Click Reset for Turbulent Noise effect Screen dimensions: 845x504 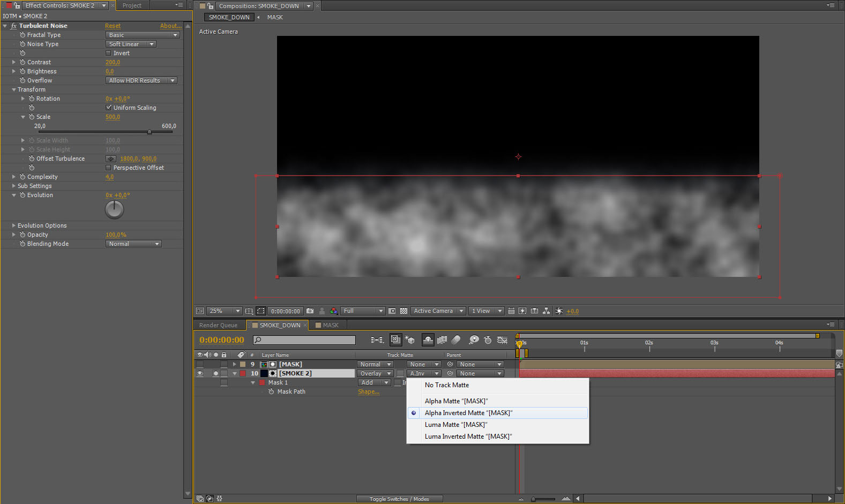(113, 26)
